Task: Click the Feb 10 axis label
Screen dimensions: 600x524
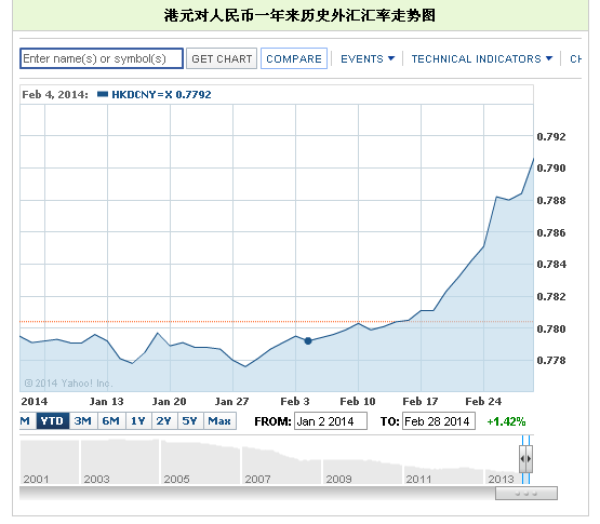Action: [358, 402]
